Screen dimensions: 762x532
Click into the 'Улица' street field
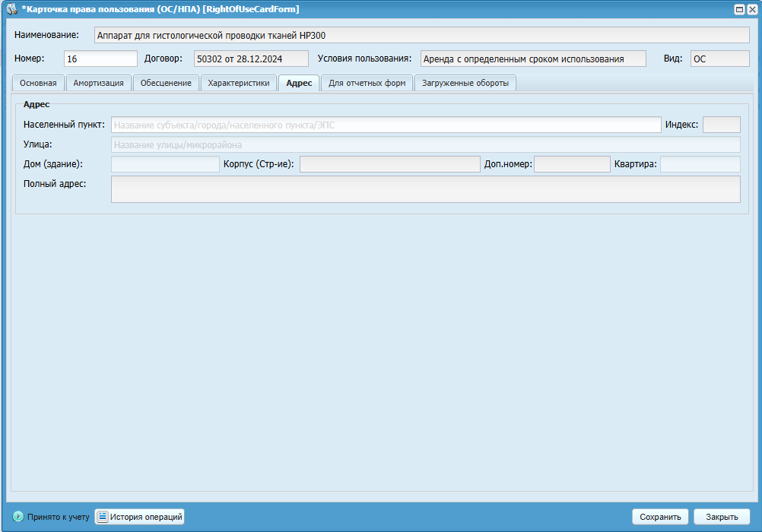pyautogui.click(x=425, y=144)
